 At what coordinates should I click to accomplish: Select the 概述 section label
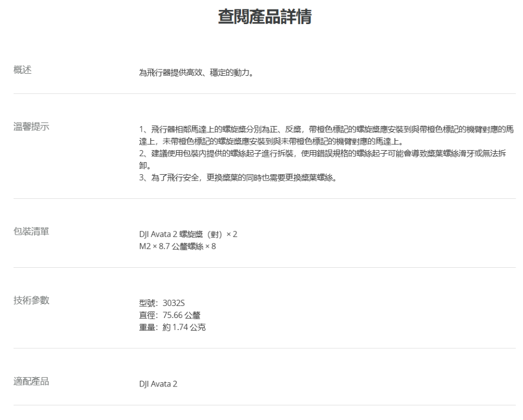22,70
